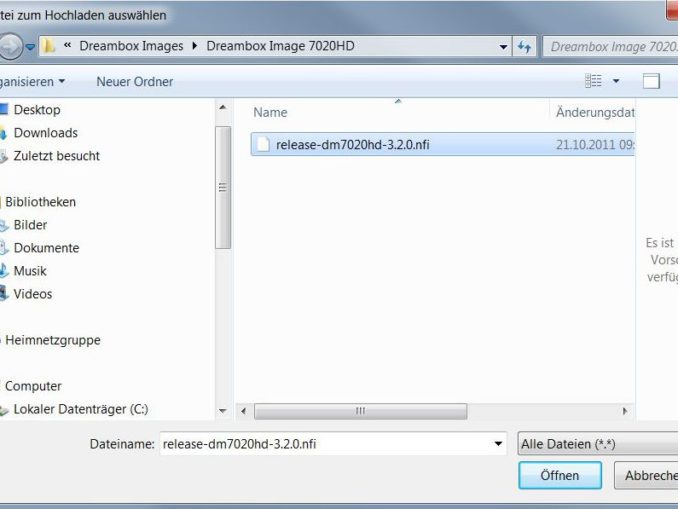Viewport: 678px width, 509px height.
Task: Sort by the Änderungsdatum column header
Action: point(595,112)
